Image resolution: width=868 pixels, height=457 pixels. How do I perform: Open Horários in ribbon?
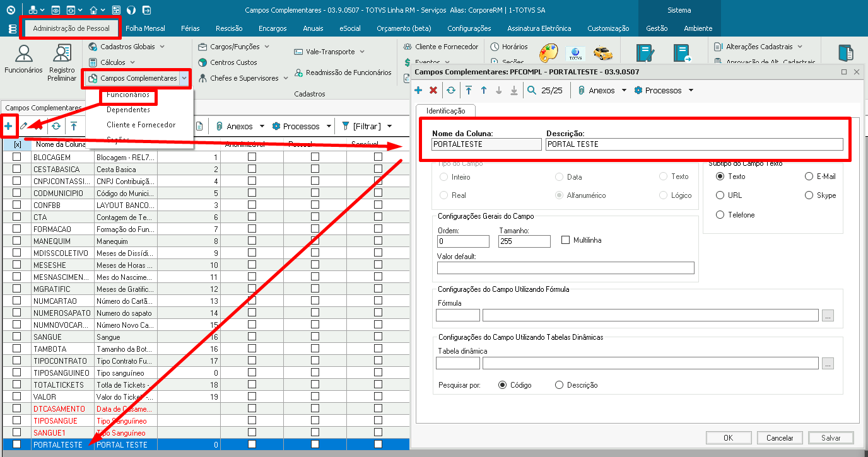509,47
